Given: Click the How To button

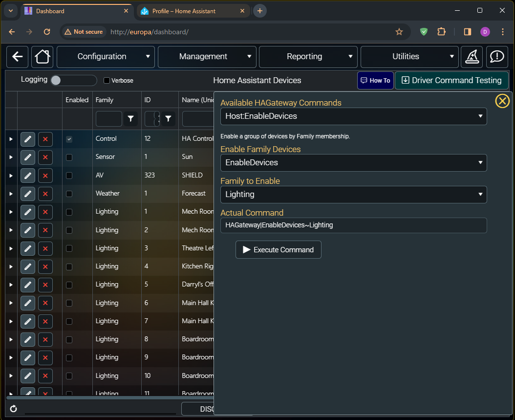Looking at the screenshot, I should click(375, 81).
